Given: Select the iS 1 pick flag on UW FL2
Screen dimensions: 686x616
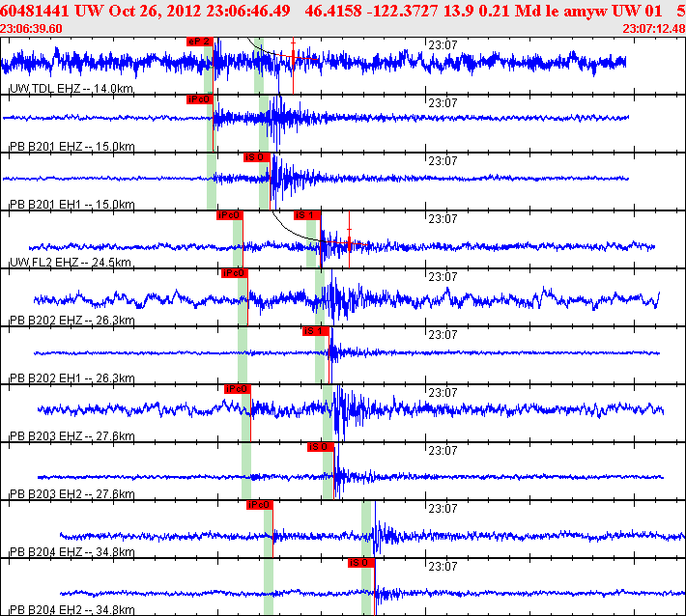Looking at the screenshot, I should click(307, 215).
